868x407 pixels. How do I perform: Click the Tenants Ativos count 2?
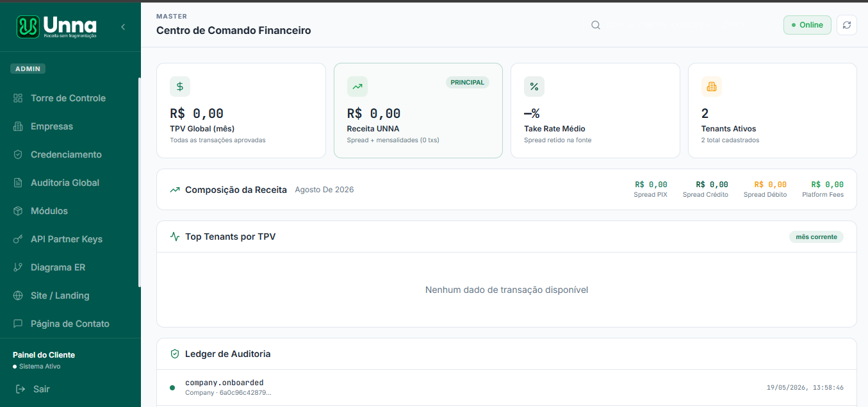pos(705,113)
